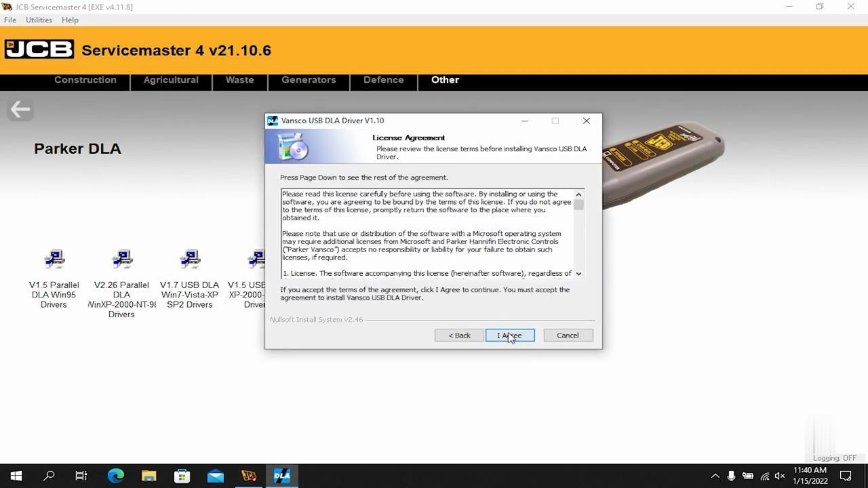The image size is (868, 488).
Task: Launch Microsoft Edge from the taskbar
Action: [x=116, y=476]
